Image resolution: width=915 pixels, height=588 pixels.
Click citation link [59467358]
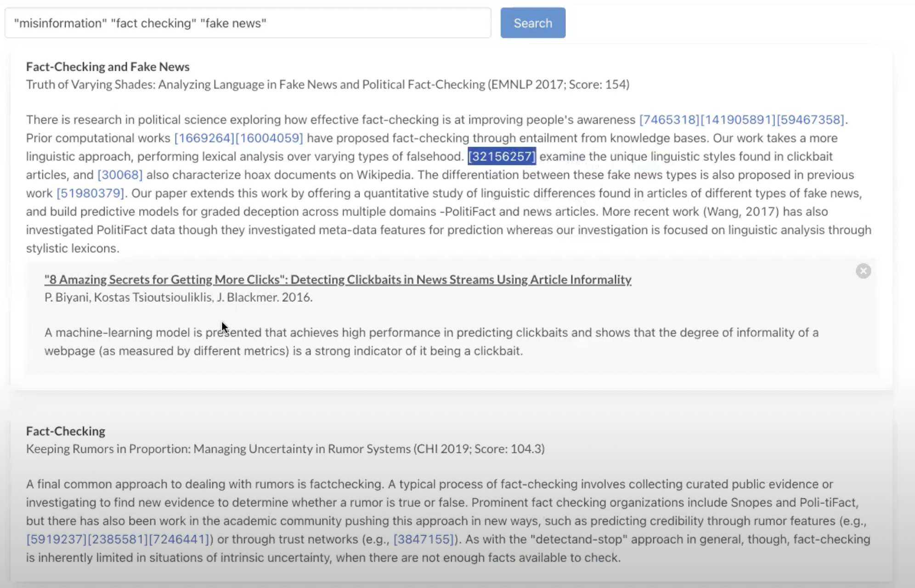click(810, 119)
